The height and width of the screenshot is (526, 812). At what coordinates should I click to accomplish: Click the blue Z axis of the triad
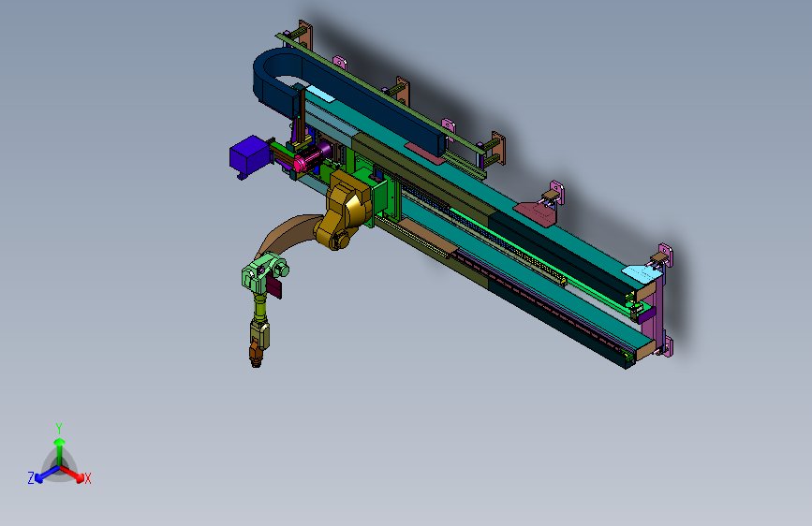click(x=47, y=475)
